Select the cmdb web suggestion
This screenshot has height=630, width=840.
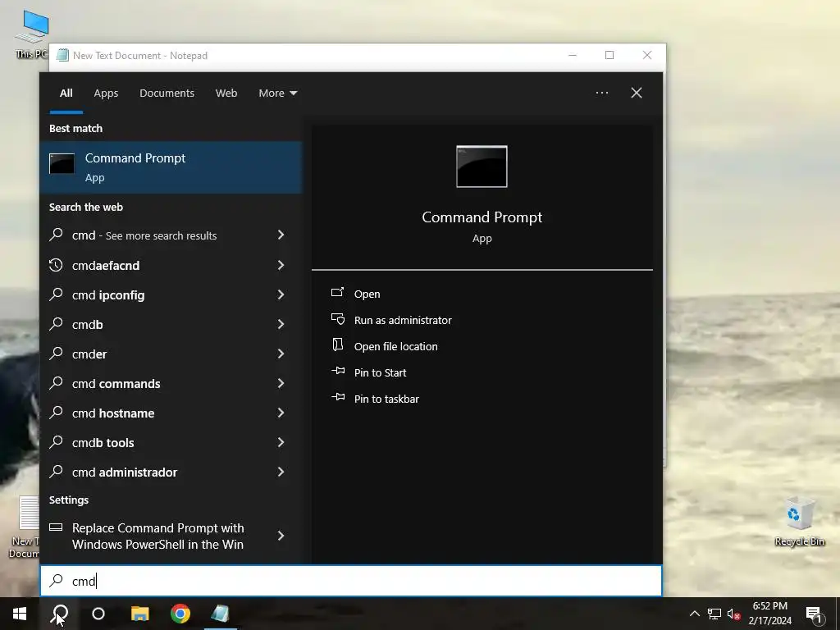click(171, 324)
